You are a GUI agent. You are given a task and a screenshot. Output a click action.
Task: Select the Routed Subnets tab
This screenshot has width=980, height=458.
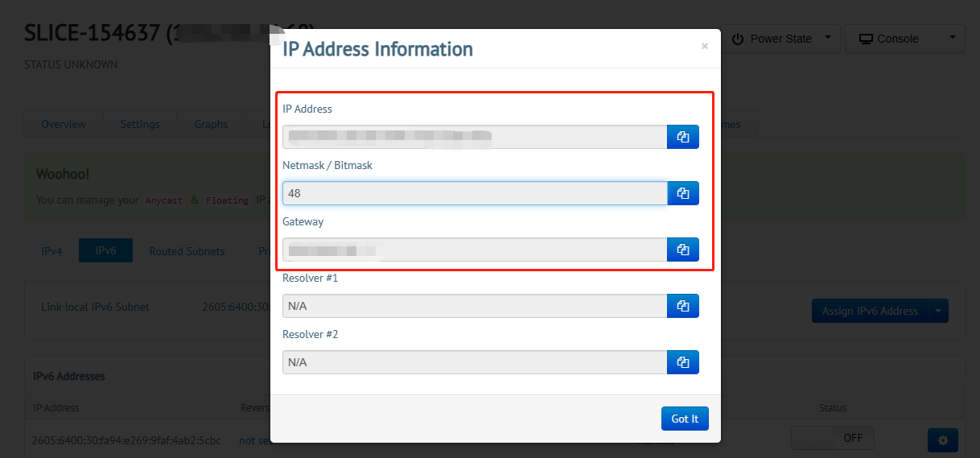coord(187,251)
